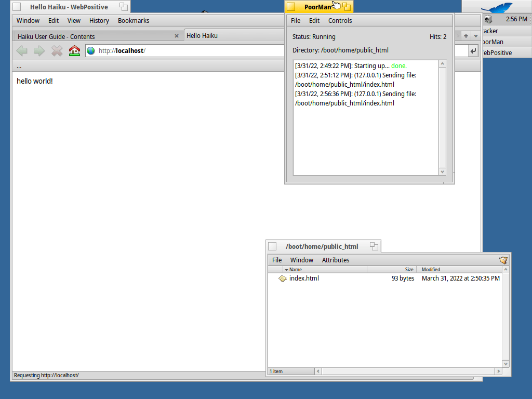Click the 2:56 PM Deskbar clock
The image size is (532, 399).
[516, 19]
